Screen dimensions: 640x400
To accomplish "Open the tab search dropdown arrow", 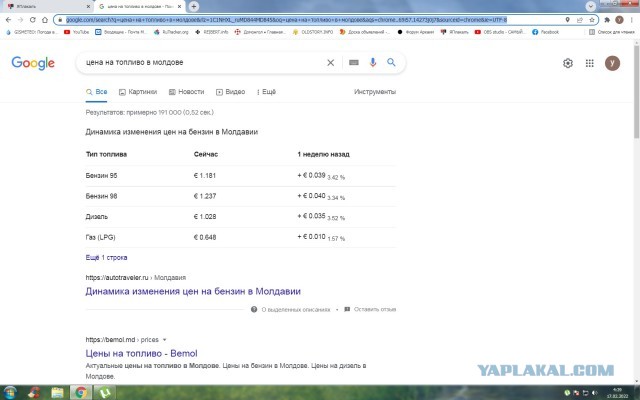I will [x=590, y=6].
